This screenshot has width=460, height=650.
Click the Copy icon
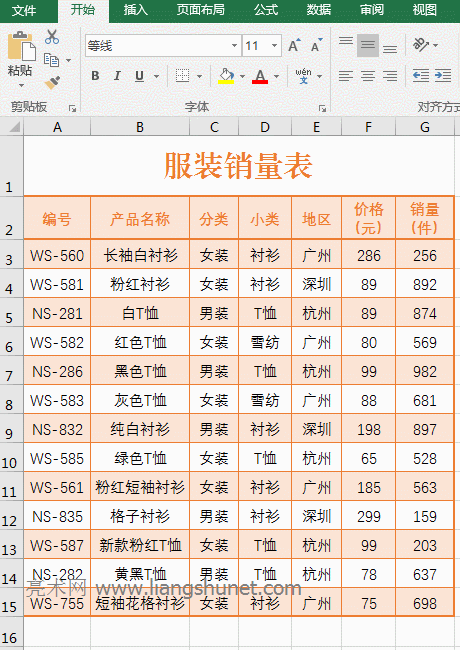pyautogui.click(x=52, y=61)
